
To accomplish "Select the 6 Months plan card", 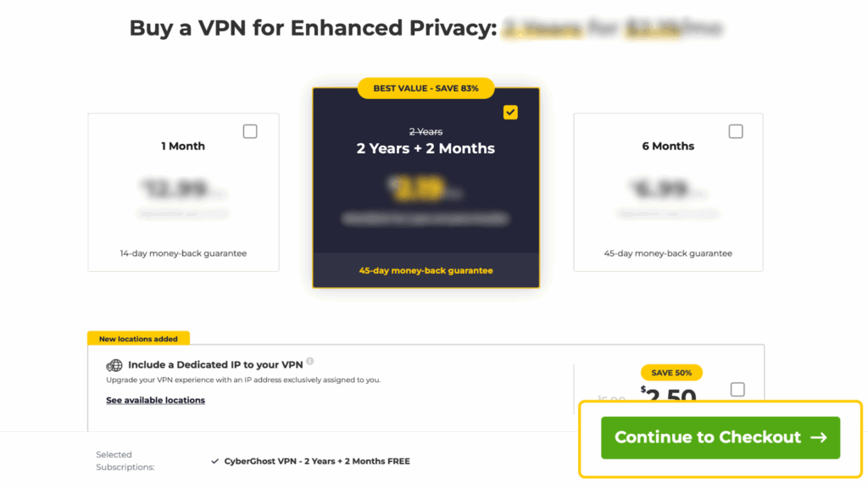I will (668, 191).
